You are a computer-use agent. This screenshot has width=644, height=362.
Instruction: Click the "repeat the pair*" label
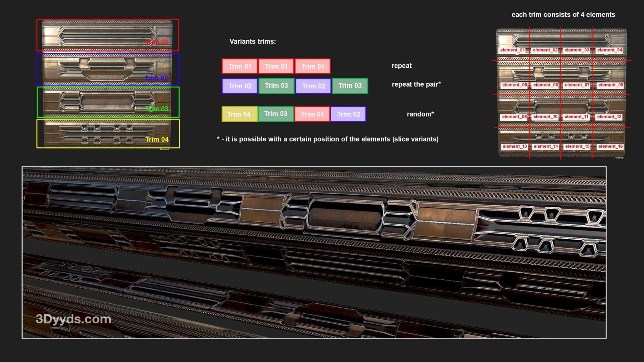416,84
